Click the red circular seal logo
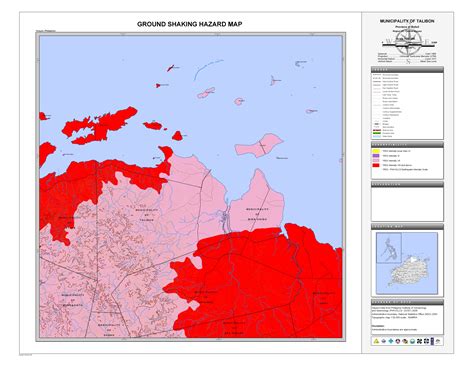This screenshot has width=474, height=368. (x=398, y=341)
